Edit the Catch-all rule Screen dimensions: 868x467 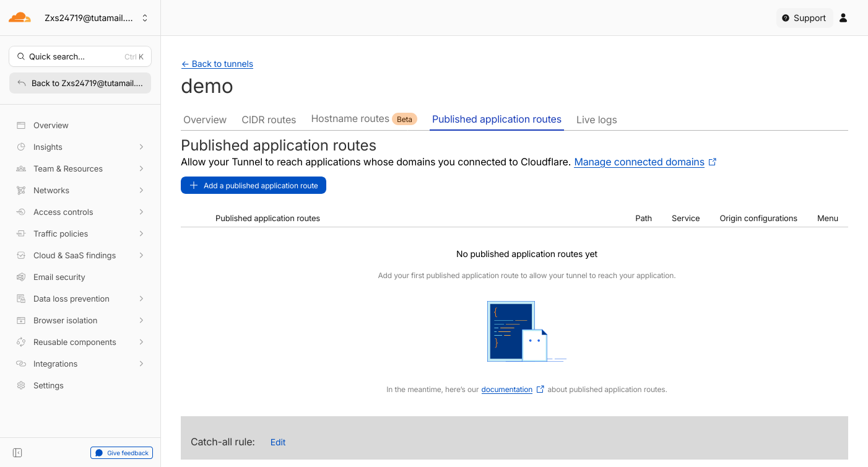[278, 442]
